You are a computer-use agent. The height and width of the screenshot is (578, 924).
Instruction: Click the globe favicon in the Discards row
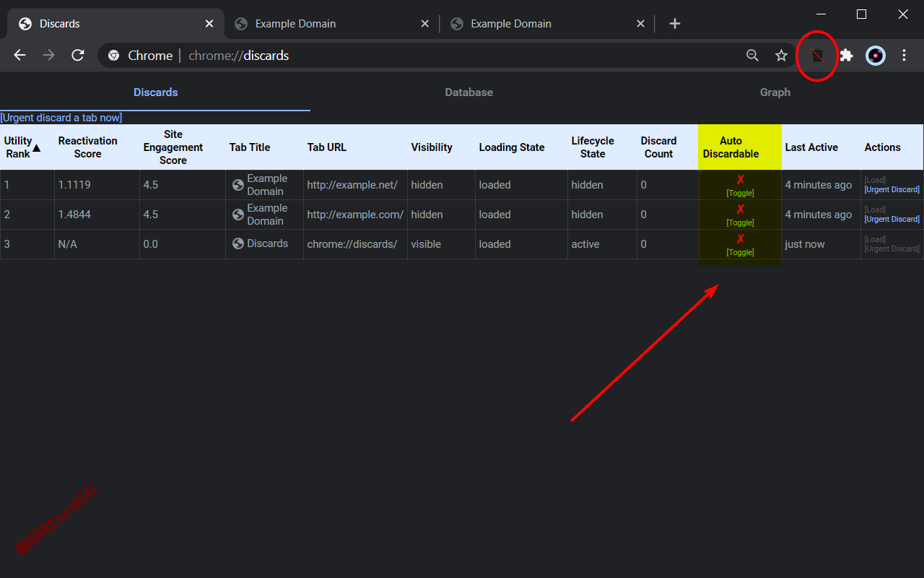pyautogui.click(x=238, y=244)
